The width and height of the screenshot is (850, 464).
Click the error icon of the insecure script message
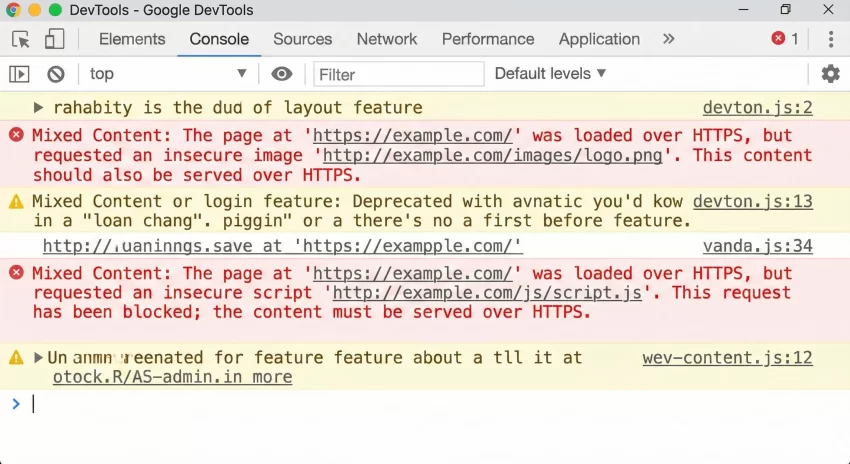[16, 272]
